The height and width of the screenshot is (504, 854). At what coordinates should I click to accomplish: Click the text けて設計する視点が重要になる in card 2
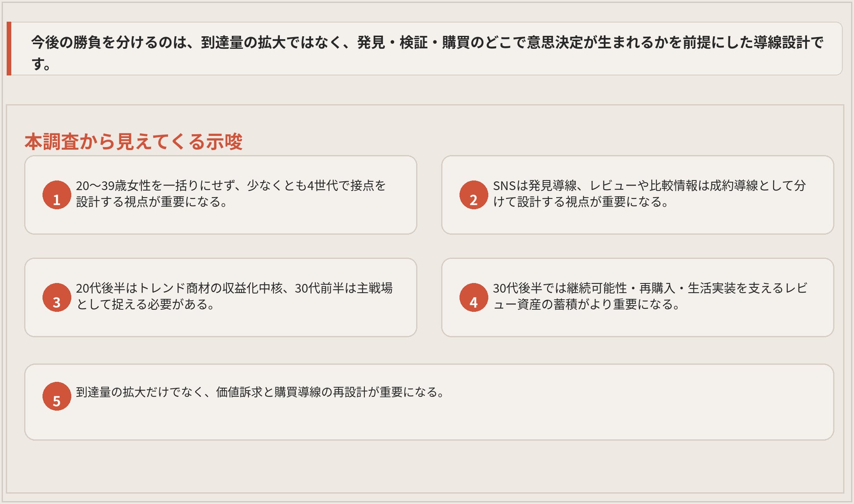tap(580, 202)
